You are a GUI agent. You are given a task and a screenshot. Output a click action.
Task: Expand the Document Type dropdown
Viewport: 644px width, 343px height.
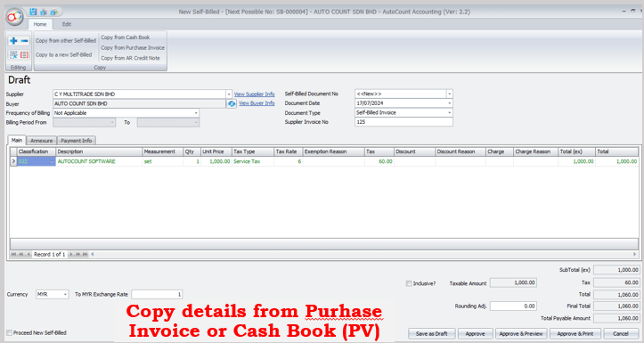pyautogui.click(x=449, y=112)
